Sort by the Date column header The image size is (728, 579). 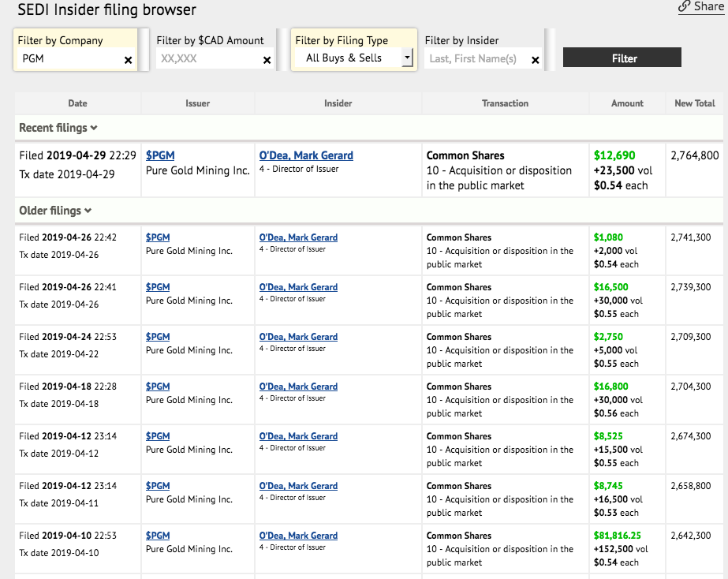pyautogui.click(x=77, y=103)
